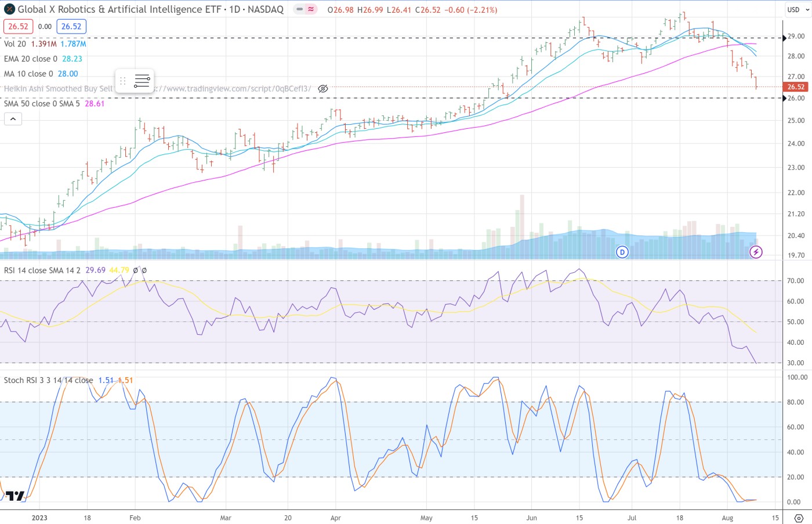
Task: Click the Apr label on the time axis
Action: coord(335,518)
